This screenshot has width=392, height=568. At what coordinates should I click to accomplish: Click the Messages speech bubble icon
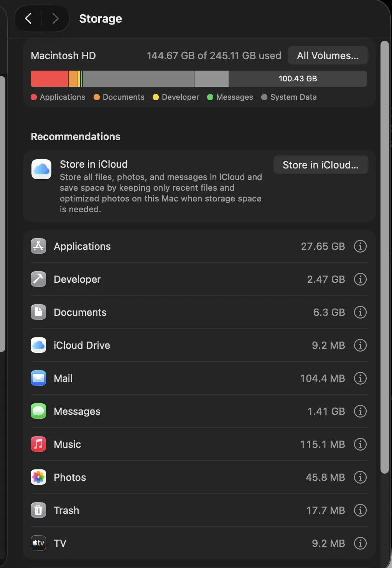click(38, 411)
